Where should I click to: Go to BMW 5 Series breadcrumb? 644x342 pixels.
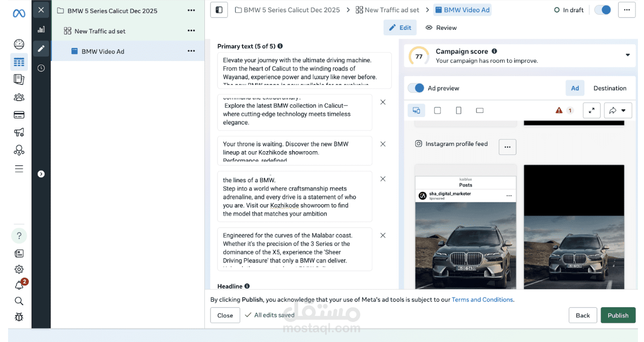point(287,10)
